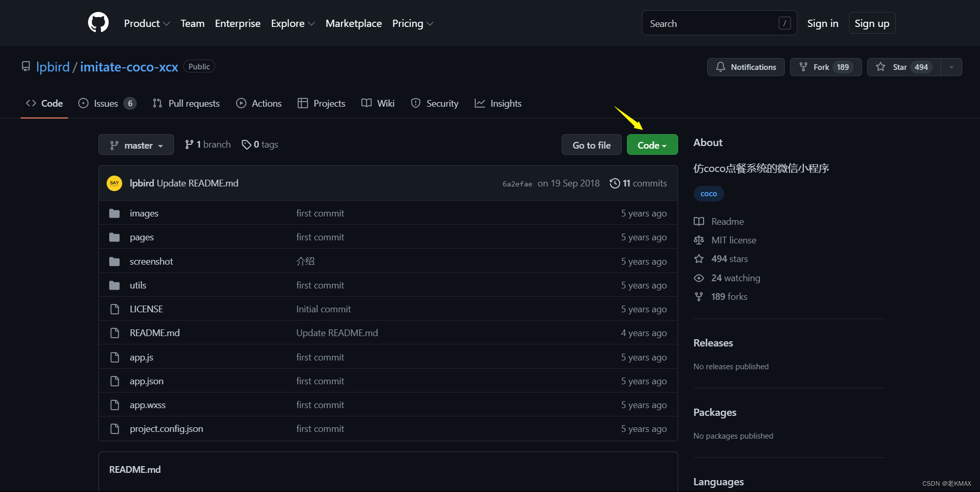Switch to the Wiki tab
The width and height of the screenshot is (980, 492).
[378, 103]
